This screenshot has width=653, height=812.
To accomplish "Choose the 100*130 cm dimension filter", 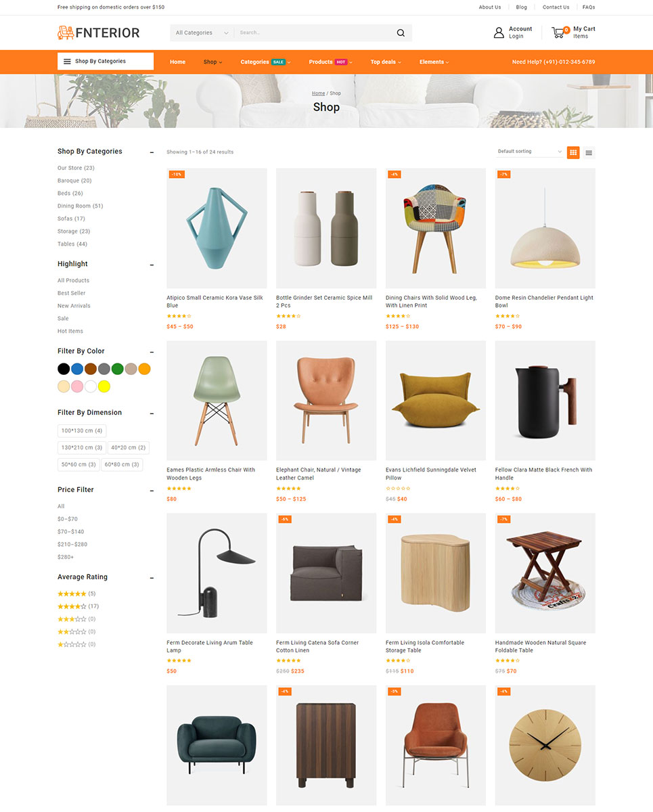I will click(82, 430).
